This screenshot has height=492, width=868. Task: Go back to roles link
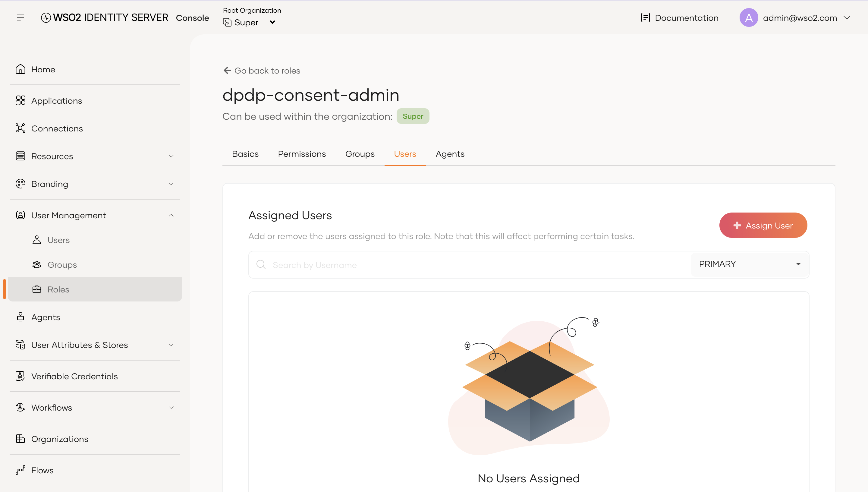click(262, 71)
